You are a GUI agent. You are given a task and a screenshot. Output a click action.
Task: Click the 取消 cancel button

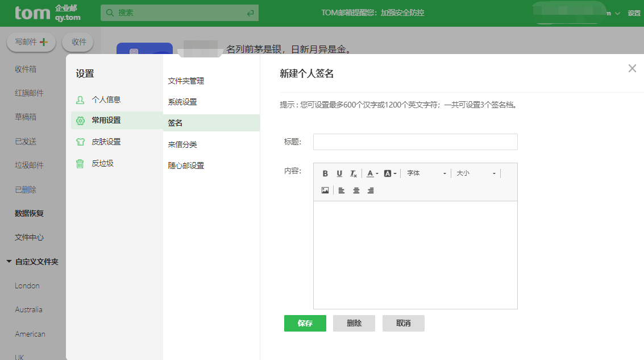click(x=404, y=324)
